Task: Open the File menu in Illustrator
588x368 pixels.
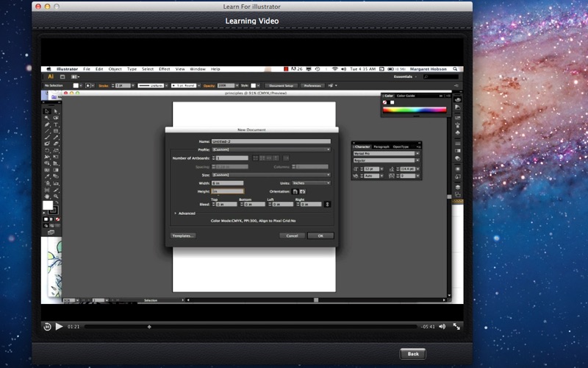Action: pos(87,69)
